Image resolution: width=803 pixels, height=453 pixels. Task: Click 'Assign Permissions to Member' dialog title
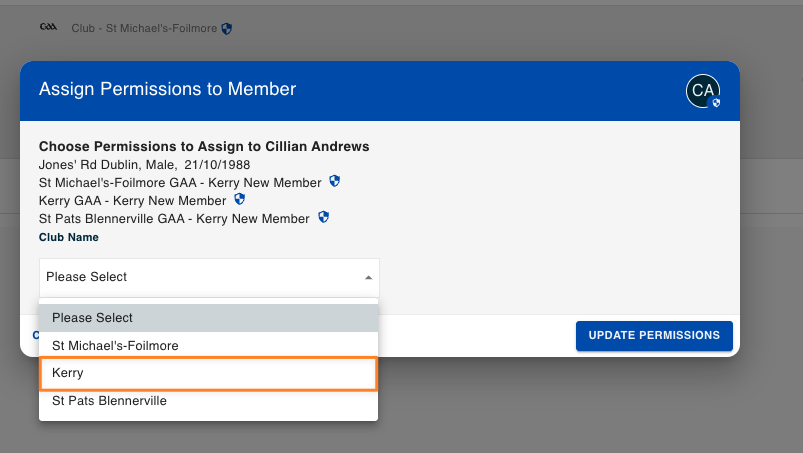(x=167, y=89)
